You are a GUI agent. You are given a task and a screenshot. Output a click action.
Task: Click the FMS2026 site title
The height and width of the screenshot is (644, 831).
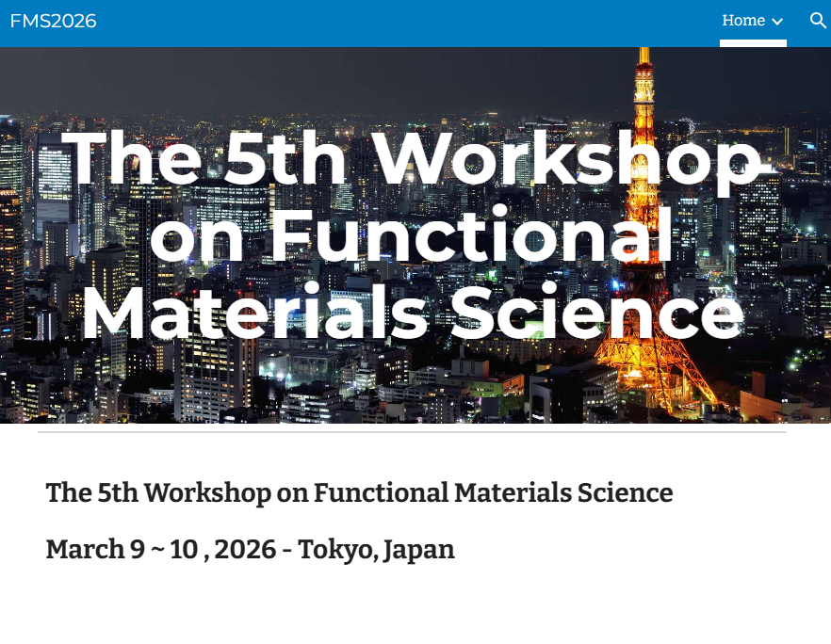click(x=53, y=21)
